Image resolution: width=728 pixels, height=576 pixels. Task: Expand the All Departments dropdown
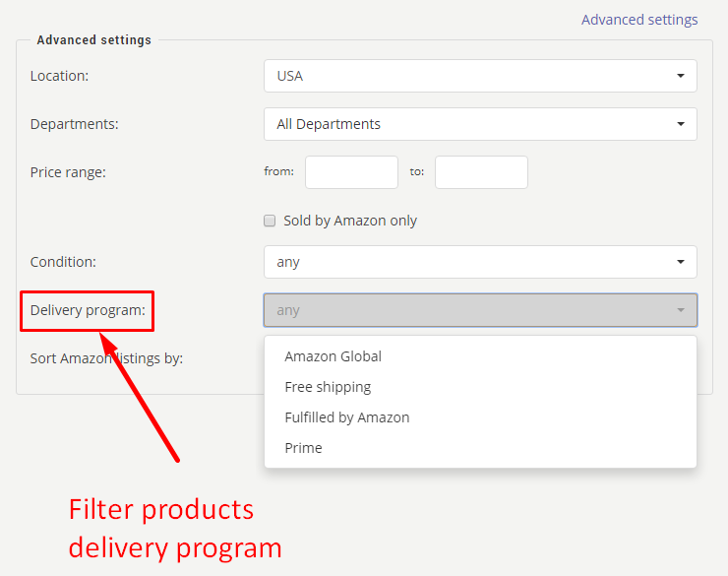pos(480,124)
